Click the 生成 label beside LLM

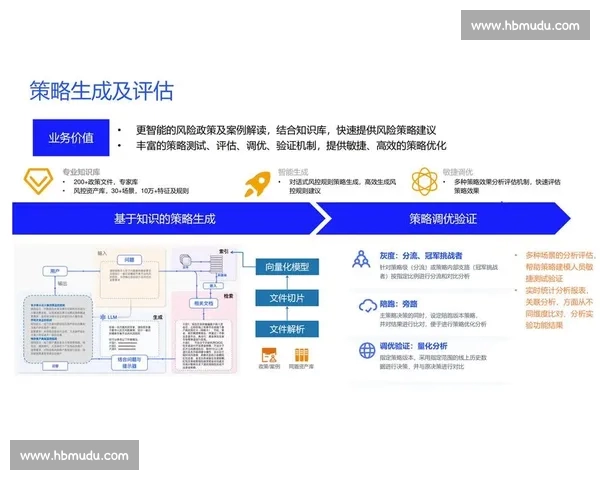pos(158,317)
